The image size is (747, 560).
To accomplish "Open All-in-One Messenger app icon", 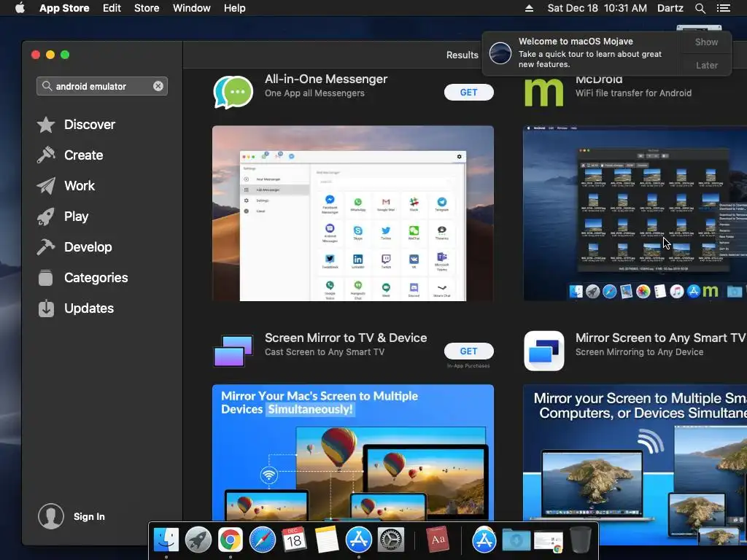I will pyautogui.click(x=233, y=93).
